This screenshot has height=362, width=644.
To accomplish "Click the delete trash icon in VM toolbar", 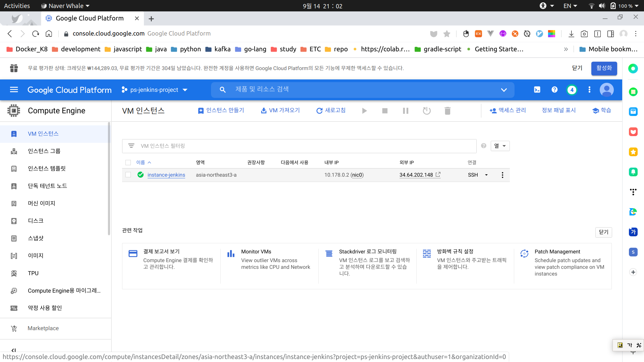I will click(447, 111).
